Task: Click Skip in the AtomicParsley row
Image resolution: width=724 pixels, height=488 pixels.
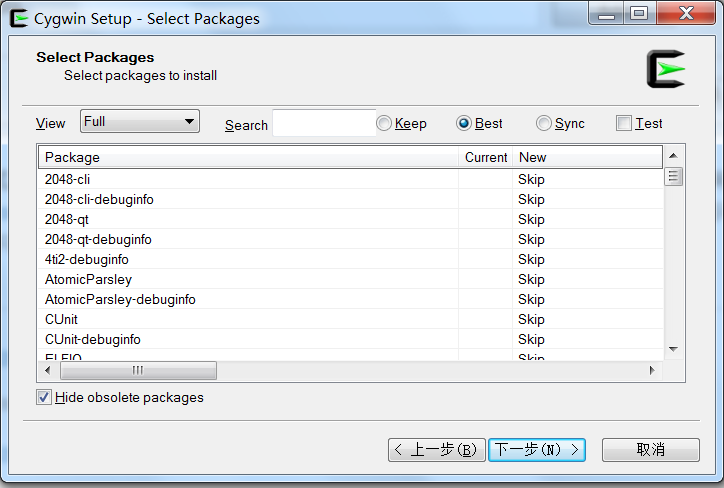Action: (531, 279)
